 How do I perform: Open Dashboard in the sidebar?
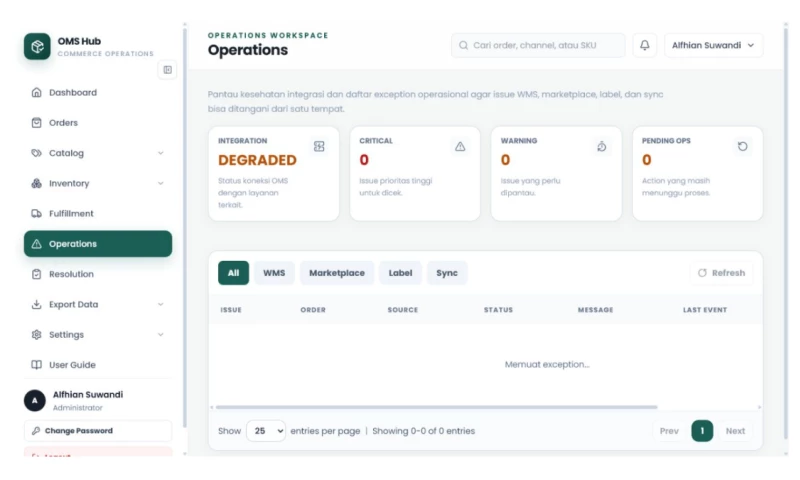pos(98,92)
